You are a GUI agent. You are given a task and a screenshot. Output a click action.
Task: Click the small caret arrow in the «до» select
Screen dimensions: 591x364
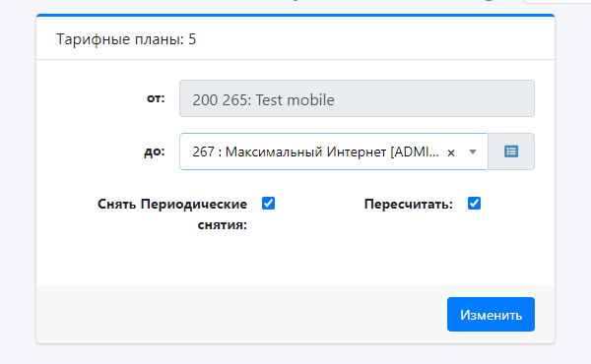pos(473,152)
